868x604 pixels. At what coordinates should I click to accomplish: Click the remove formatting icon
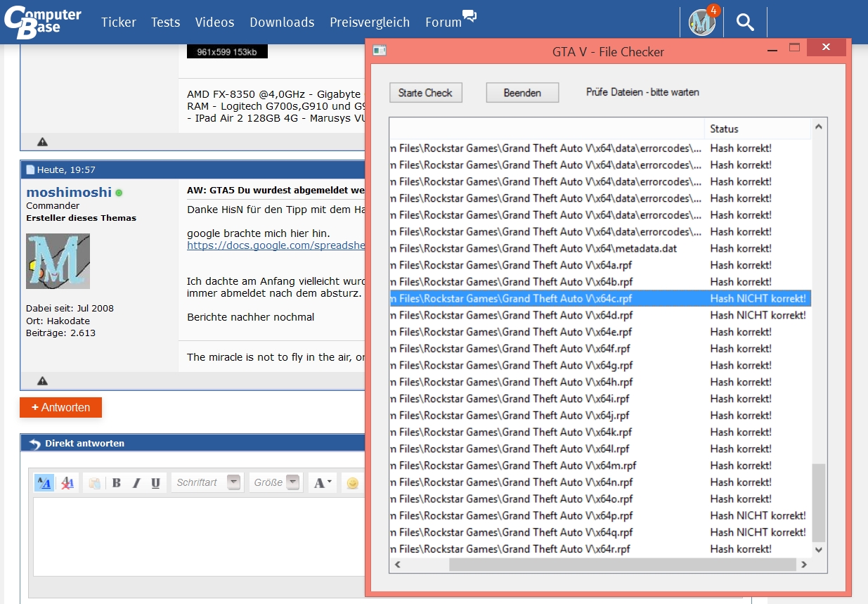[67, 482]
